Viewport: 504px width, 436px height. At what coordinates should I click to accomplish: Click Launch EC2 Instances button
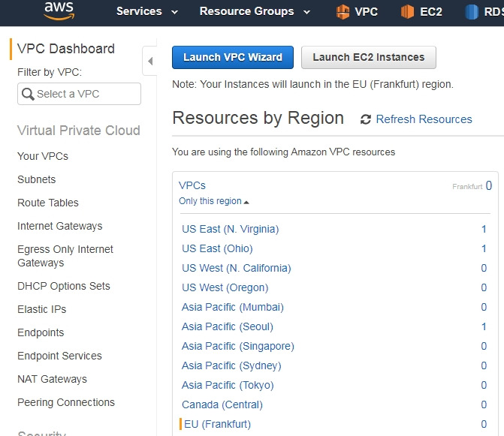point(369,57)
